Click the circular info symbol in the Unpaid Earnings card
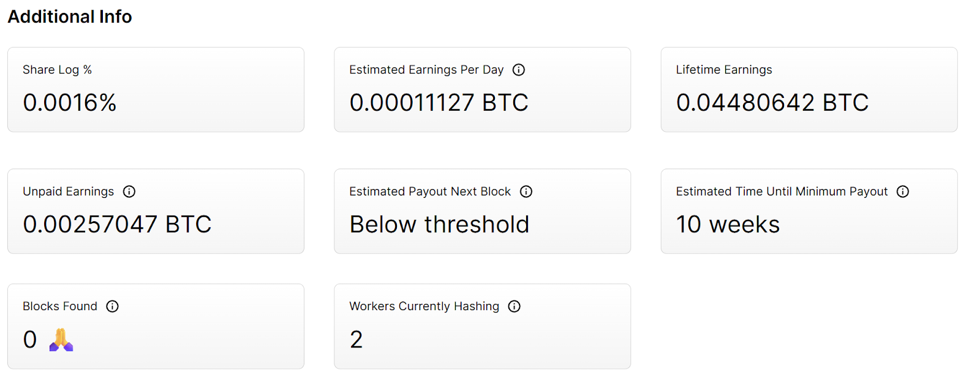The width and height of the screenshot is (980, 383). click(x=129, y=191)
